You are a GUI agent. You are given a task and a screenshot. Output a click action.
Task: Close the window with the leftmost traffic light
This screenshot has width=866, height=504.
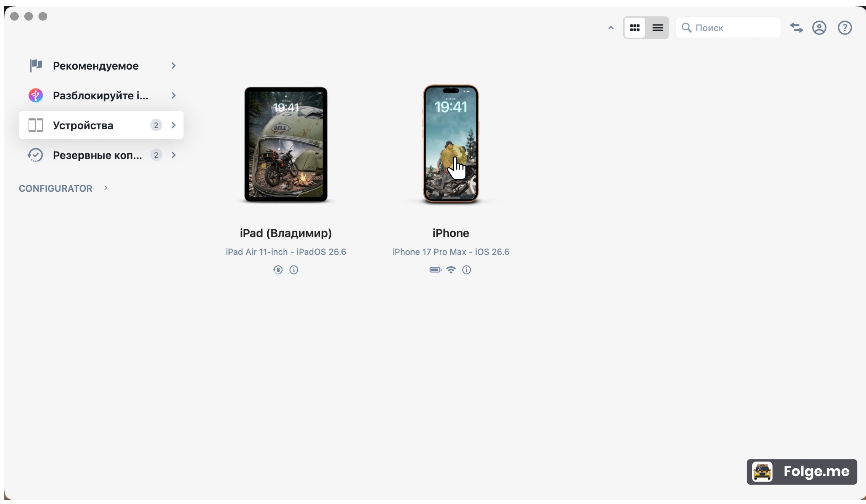click(x=14, y=16)
